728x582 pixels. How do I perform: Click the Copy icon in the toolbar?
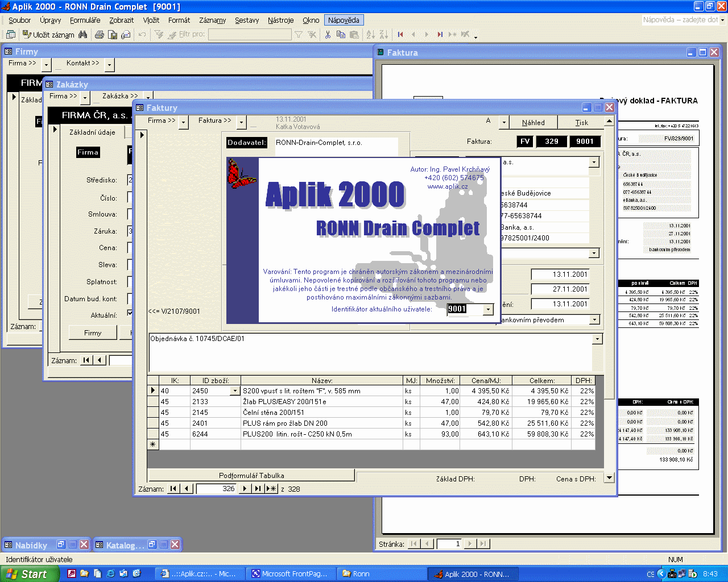coord(341,35)
